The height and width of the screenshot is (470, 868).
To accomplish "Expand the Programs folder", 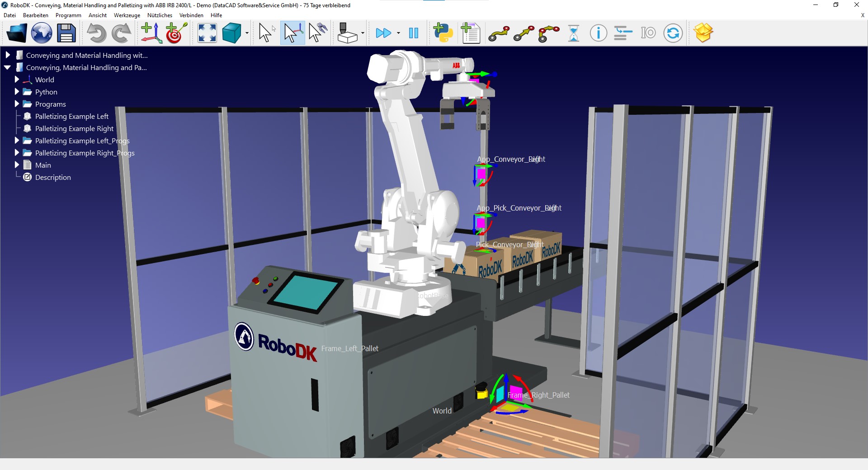I will (x=17, y=104).
